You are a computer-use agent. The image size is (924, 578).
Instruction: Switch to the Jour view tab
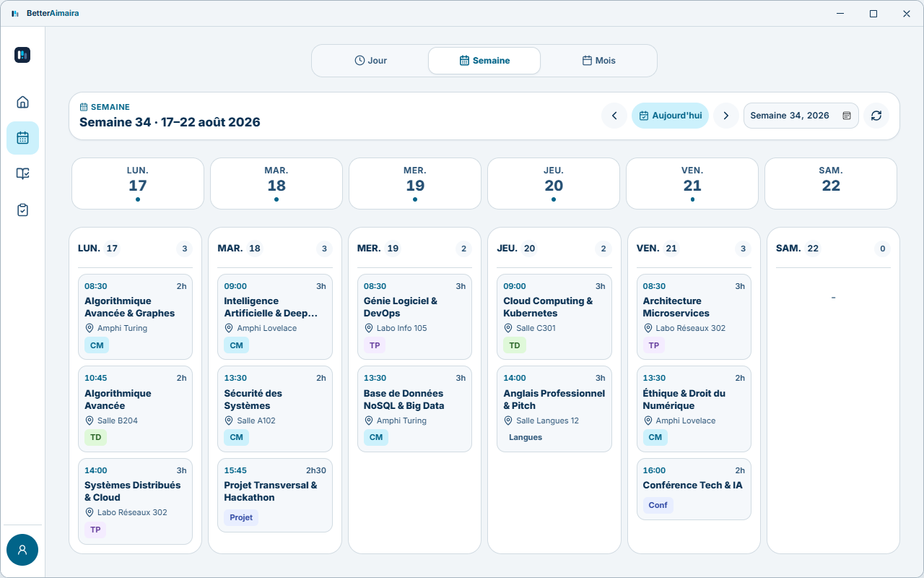[x=371, y=61]
